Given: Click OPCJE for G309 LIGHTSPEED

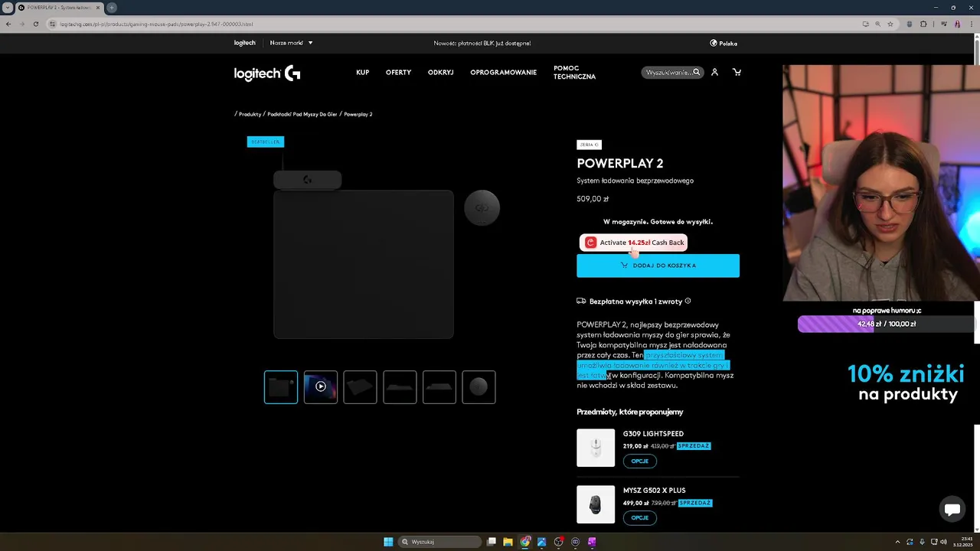Looking at the screenshot, I should pyautogui.click(x=640, y=461).
